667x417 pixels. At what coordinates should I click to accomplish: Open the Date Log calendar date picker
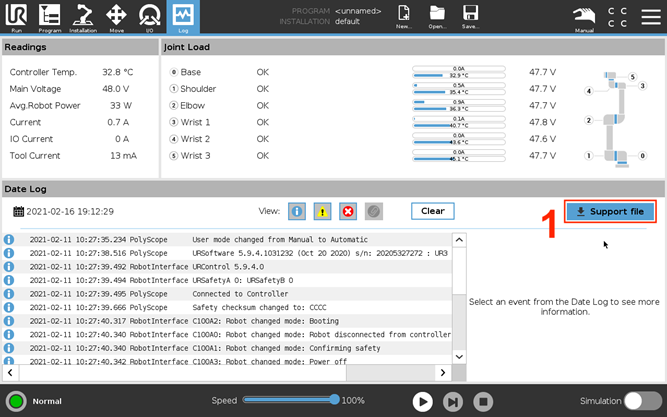click(x=19, y=212)
